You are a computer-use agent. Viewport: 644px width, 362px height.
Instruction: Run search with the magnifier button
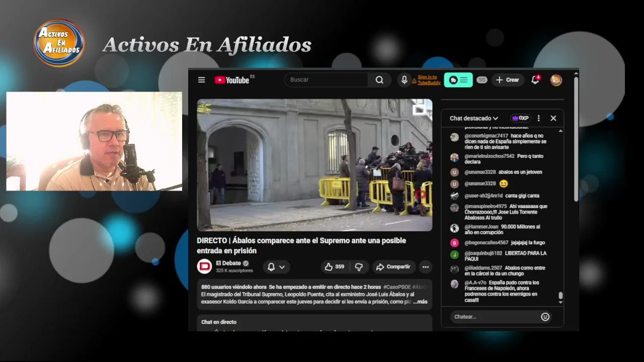pos(379,80)
